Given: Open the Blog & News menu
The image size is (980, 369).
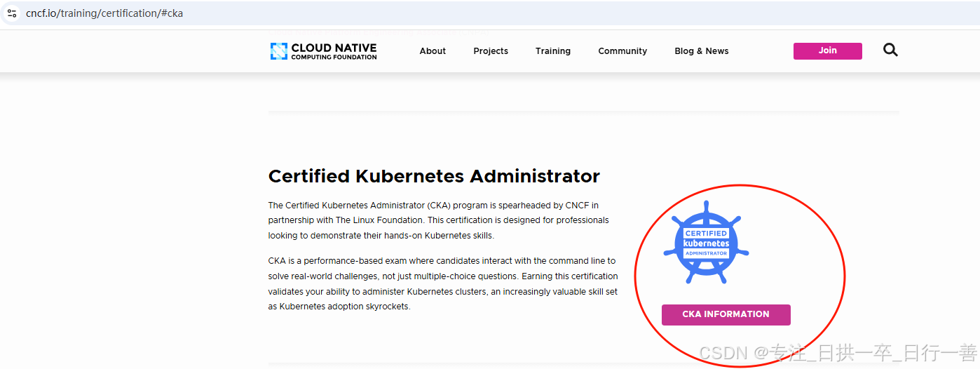Looking at the screenshot, I should 702,51.
